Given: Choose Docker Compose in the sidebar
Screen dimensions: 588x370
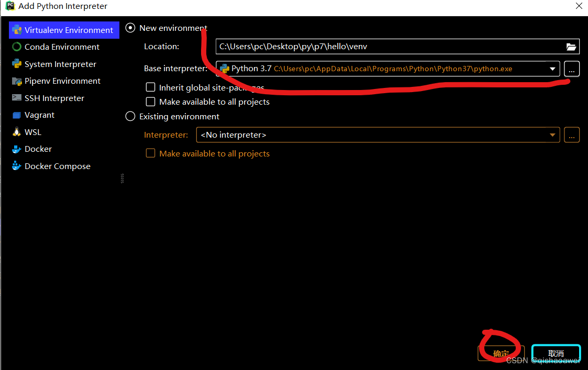Looking at the screenshot, I should pos(64,166).
